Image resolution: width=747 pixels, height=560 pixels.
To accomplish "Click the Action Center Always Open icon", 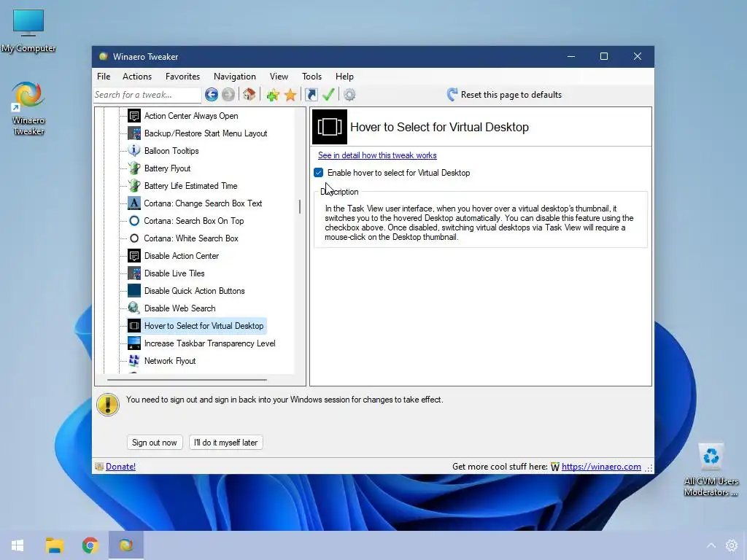I will (x=134, y=116).
